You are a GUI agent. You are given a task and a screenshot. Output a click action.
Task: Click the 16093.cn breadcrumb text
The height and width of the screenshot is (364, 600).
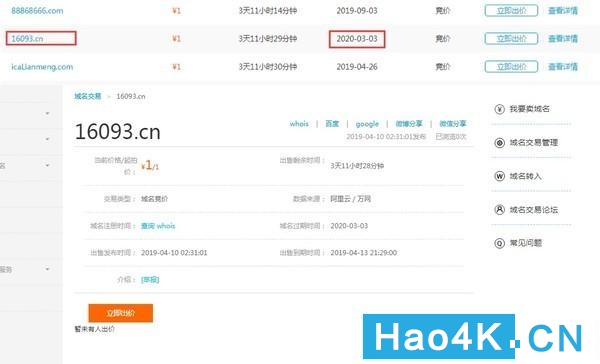(x=131, y=96)
